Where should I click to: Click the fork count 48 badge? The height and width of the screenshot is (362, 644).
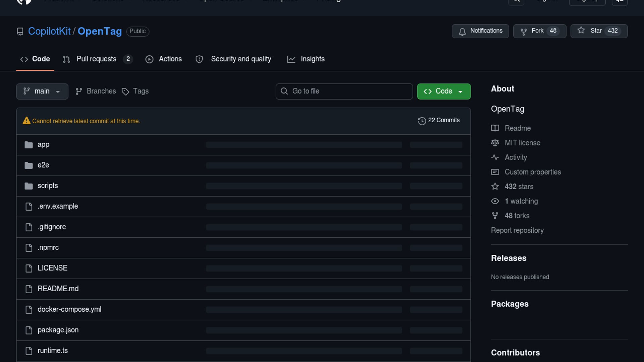pos(553,31)
